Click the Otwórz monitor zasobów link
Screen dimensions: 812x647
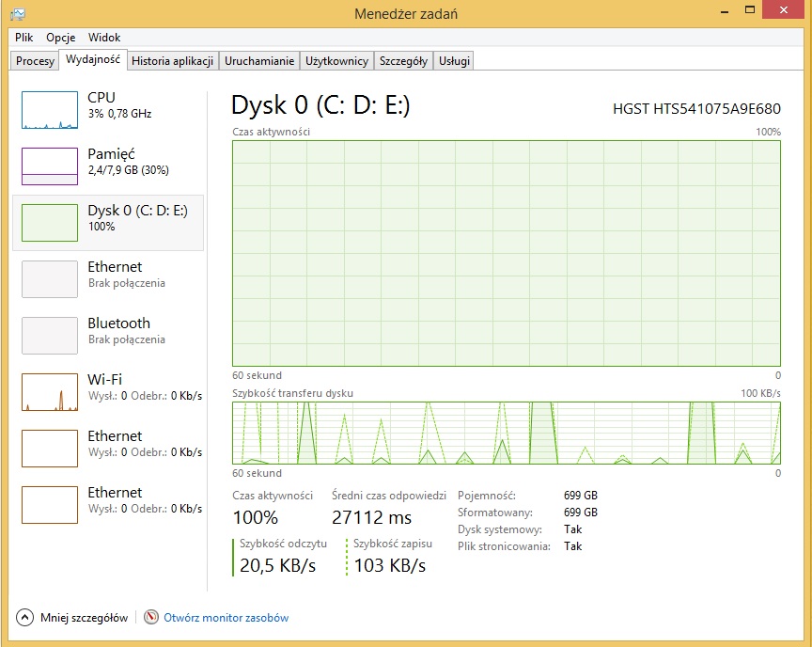pos(226,618)
